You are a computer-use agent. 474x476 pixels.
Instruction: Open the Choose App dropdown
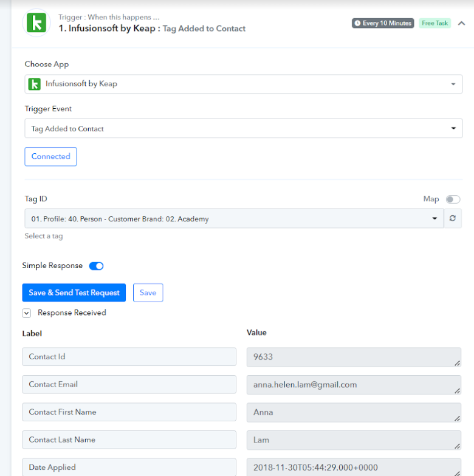tap(243, 84)
